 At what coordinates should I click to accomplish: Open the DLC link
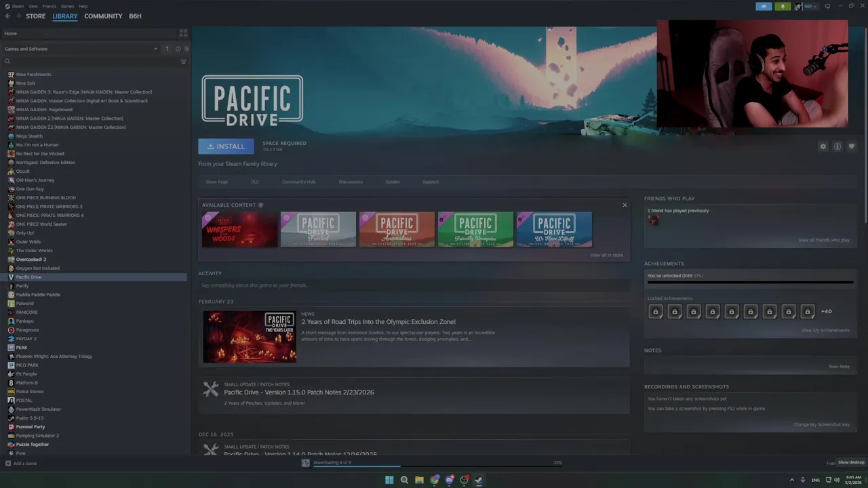tap(255, 182)
